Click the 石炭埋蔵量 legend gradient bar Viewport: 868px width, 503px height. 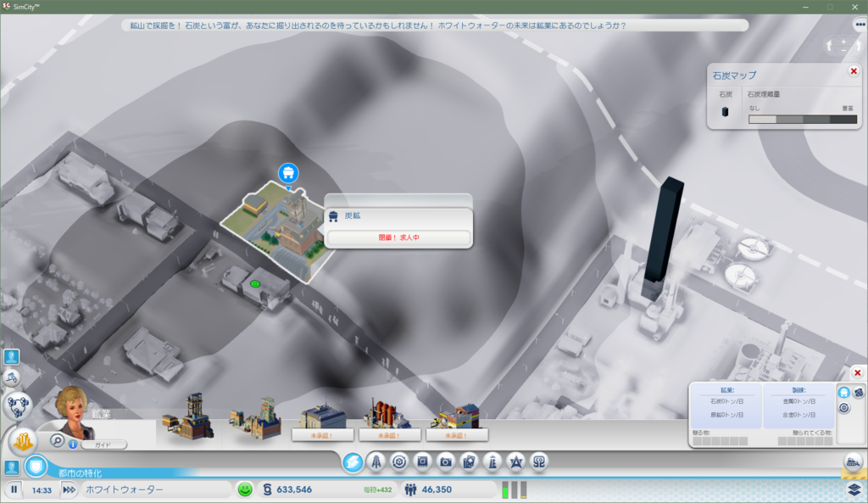point(802,119)
